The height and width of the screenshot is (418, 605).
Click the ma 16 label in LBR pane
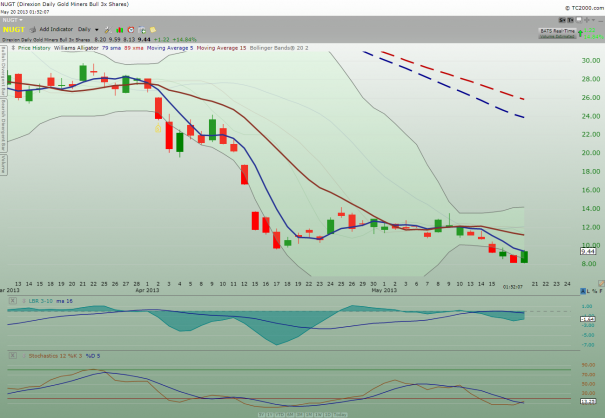[x=65, y=301]
